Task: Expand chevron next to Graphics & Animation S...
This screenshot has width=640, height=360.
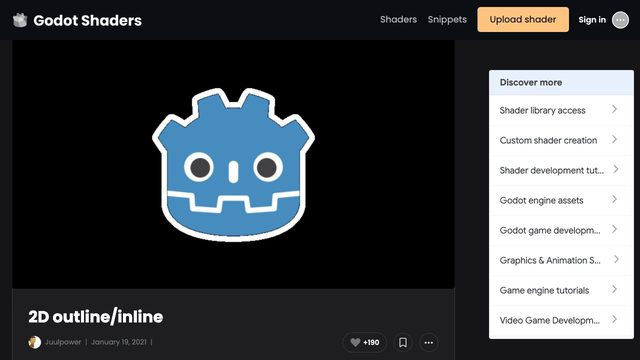Action: coord(616,260)
